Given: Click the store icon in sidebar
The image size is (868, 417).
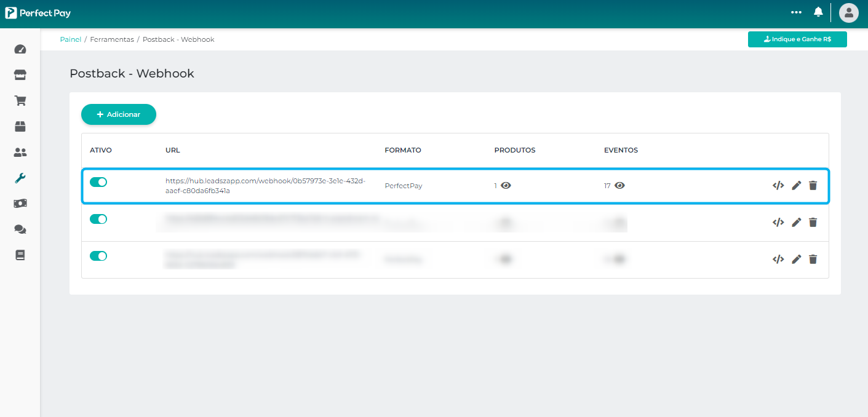Looking at the screenshot, I should (x=20, y=75).
